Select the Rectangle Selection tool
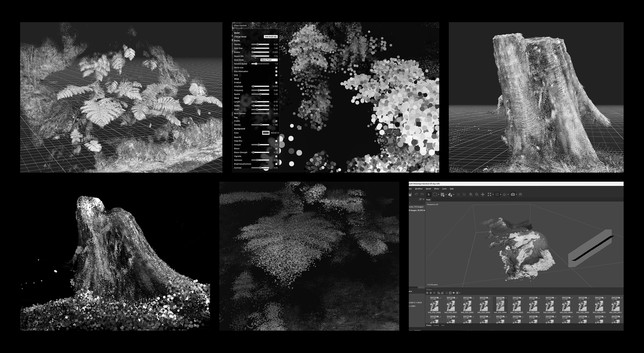644x353 pixels. click(x=435, y=194)
